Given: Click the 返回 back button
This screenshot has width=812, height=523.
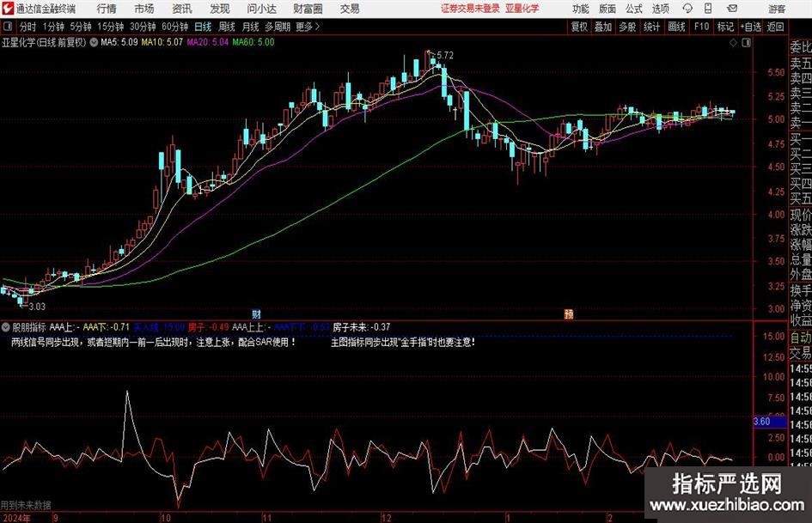Looking at the screenshot, I should 775,27.
